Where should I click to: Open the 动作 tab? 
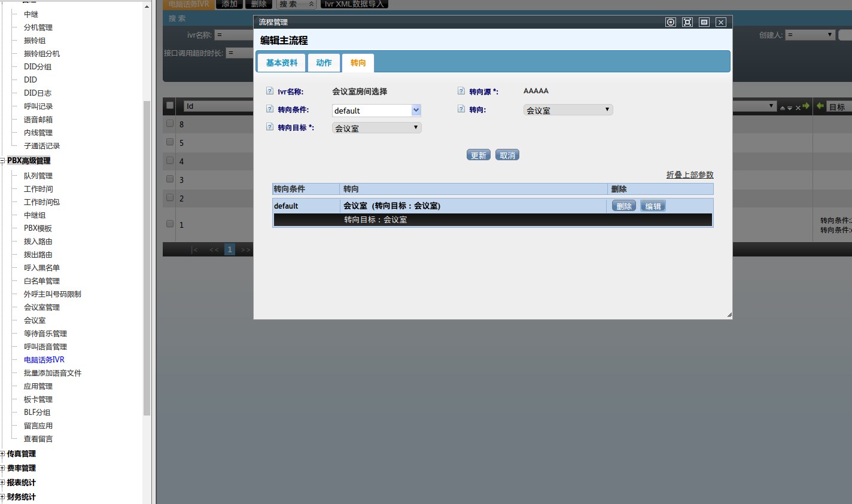324,63
